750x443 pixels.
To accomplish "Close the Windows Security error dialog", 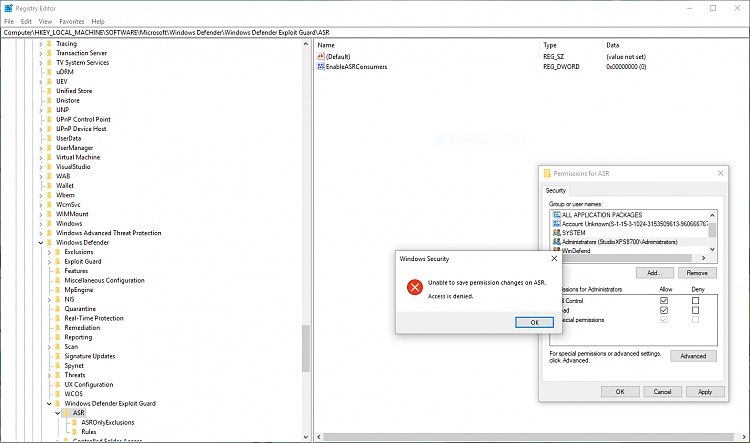I will (554, 258).
